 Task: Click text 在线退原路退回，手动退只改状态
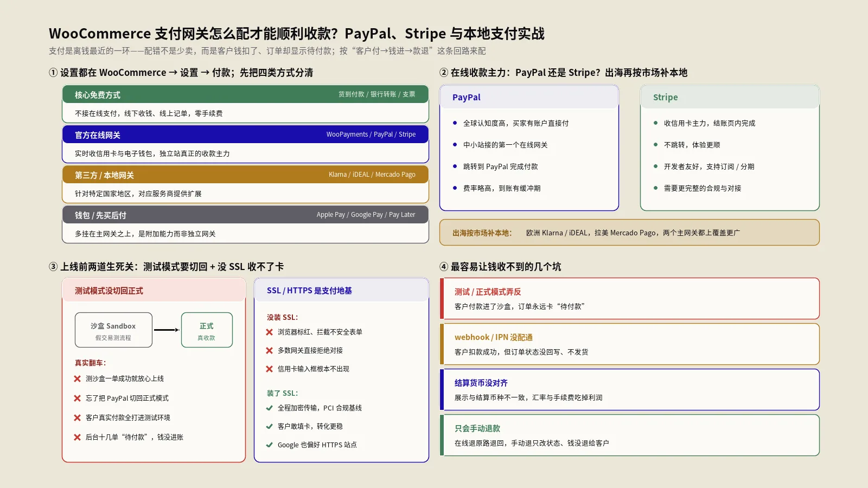(532, 443)
